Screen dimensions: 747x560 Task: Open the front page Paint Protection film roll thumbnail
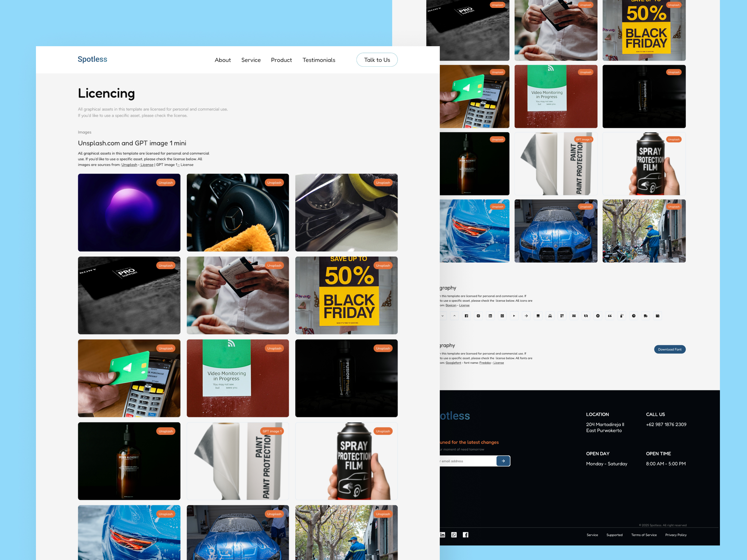238,461
